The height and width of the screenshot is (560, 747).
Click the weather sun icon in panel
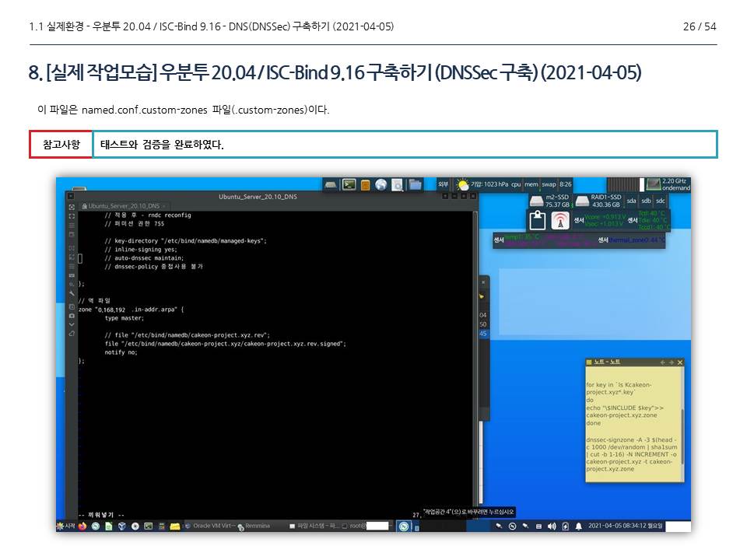(x=462, y=184)
